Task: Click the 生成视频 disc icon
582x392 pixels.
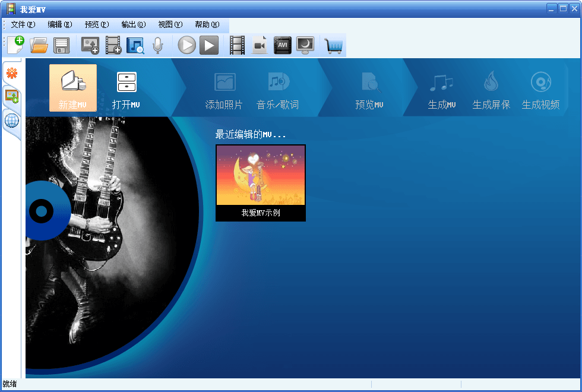Action: click(541, 82)
